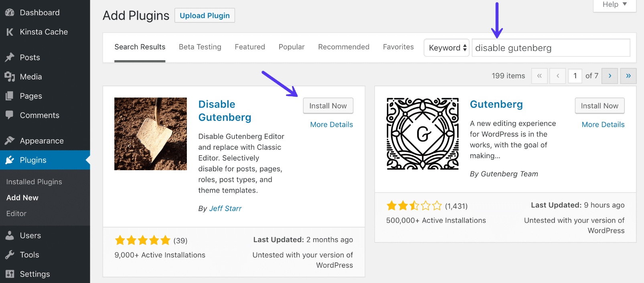Open the Dashboard icon in sidebar

coord(9,12)
